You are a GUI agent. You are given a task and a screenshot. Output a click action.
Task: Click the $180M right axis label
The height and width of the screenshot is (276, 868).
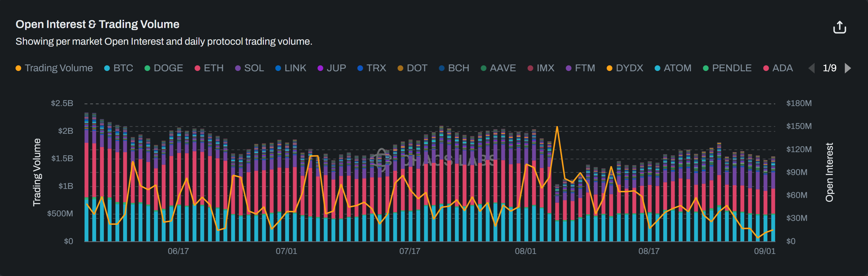click(799, 103)
